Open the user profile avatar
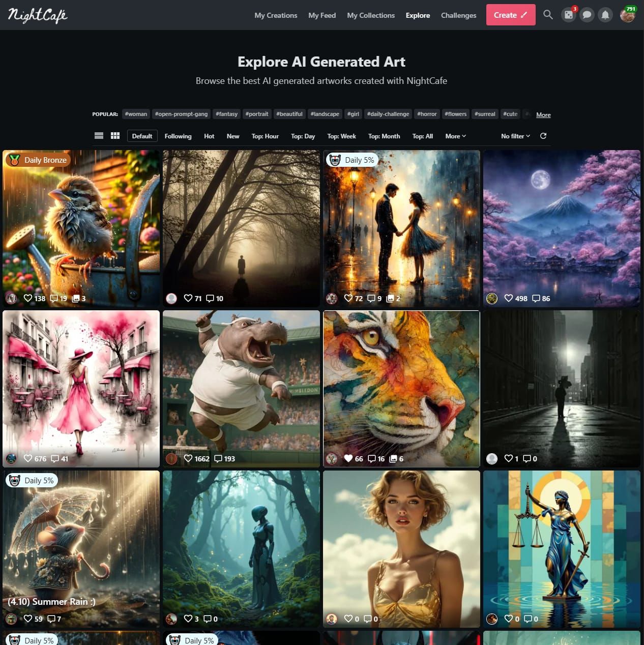 (x=628, y=15)
